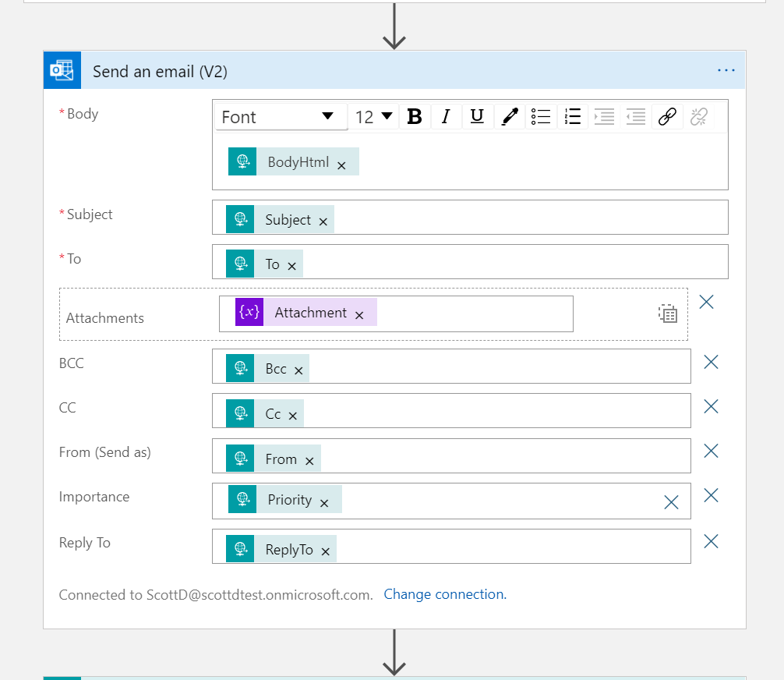The image size is (784, 680).
Task: Switch Attachments to input entire array
Action: [668, 313]
